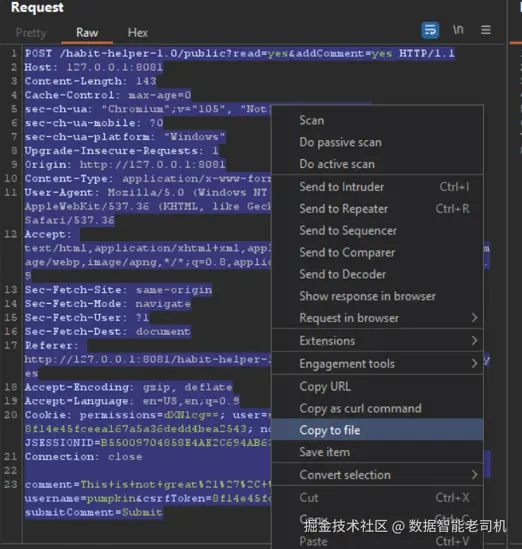Select Do active scan menu entry

point(377,164)
